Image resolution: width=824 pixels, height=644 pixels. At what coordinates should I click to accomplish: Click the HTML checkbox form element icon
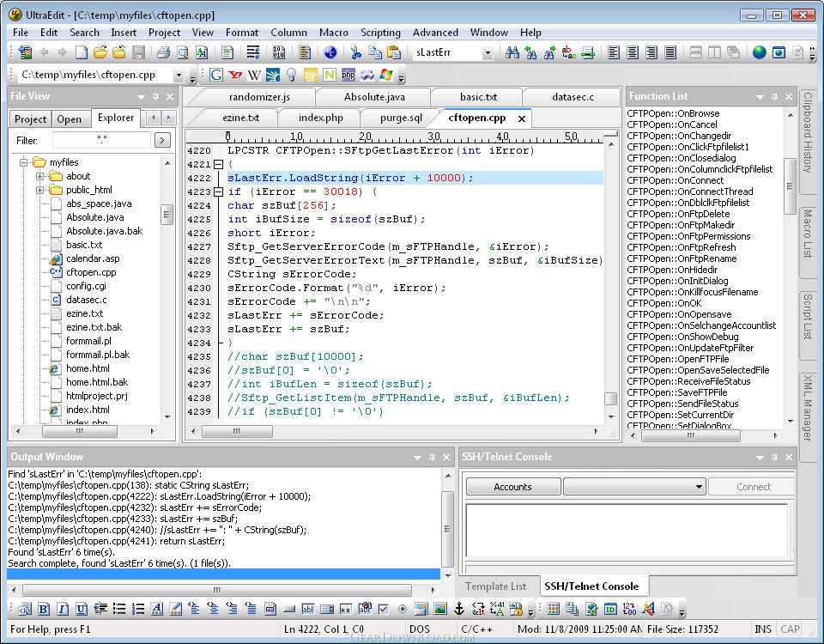[x=383, y=609]
